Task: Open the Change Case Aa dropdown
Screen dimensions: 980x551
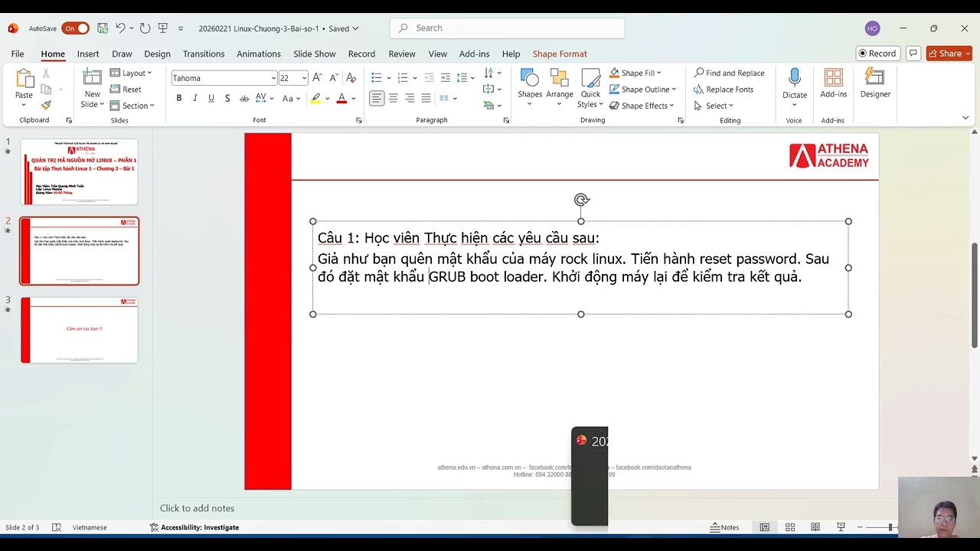Action: (291, 98)
